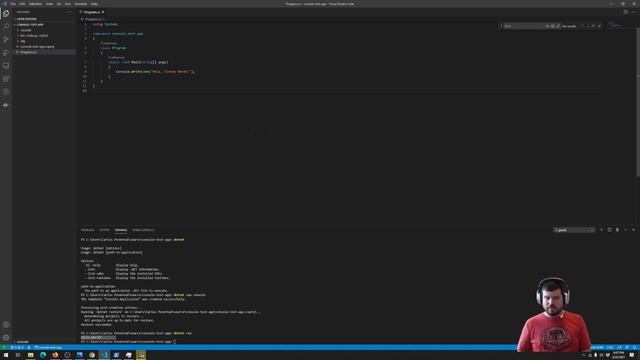Open the File menu
Image resolution: width=640 pixels, height=360 pixels.
tap(13, 4)
